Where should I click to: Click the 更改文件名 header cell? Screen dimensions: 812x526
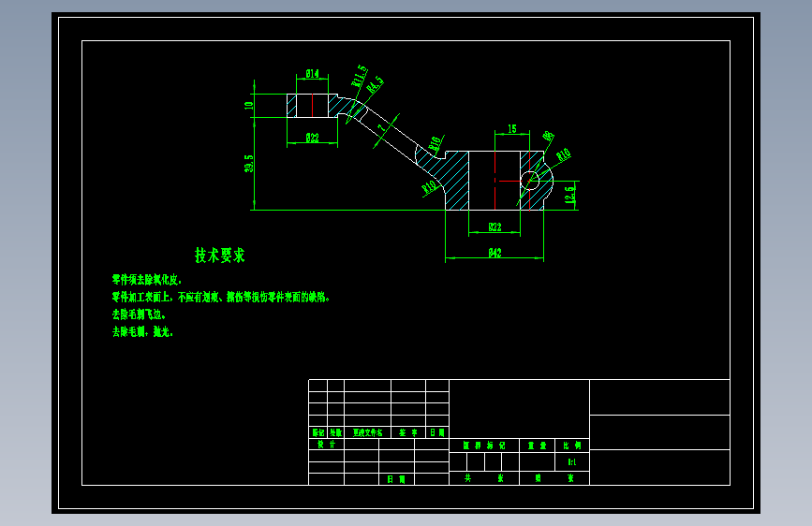point(368,432)
